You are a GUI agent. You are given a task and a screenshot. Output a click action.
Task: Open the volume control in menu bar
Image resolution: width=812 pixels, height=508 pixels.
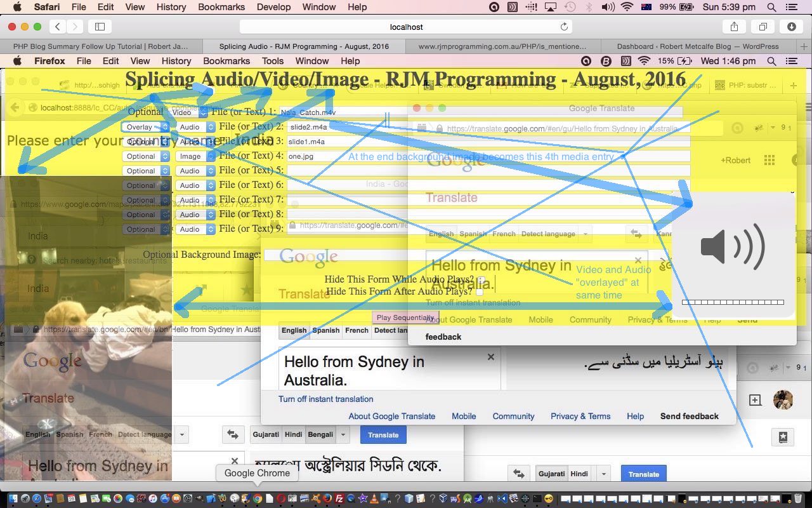pos(608,7)
